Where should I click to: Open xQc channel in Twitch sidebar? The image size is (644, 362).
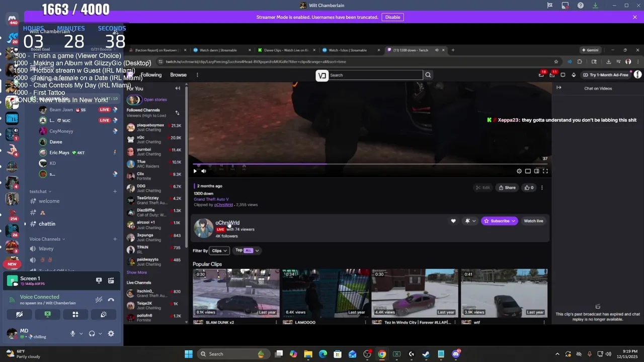click(x=155, y=139)
